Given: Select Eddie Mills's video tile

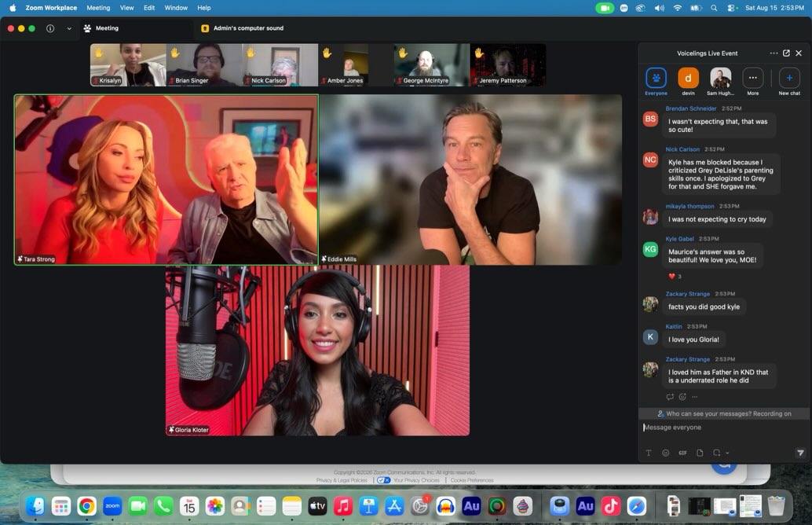Looking at the screenshot, I should pos(470,180).
